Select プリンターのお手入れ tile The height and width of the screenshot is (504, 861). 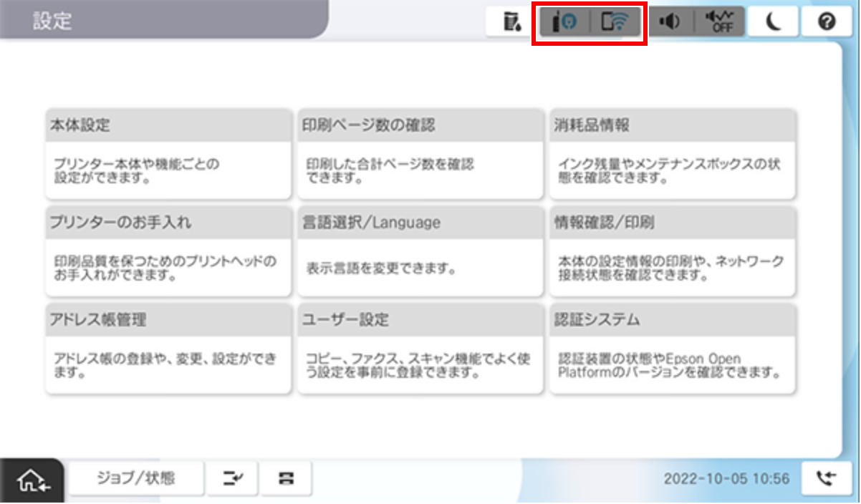pos(168,252)
